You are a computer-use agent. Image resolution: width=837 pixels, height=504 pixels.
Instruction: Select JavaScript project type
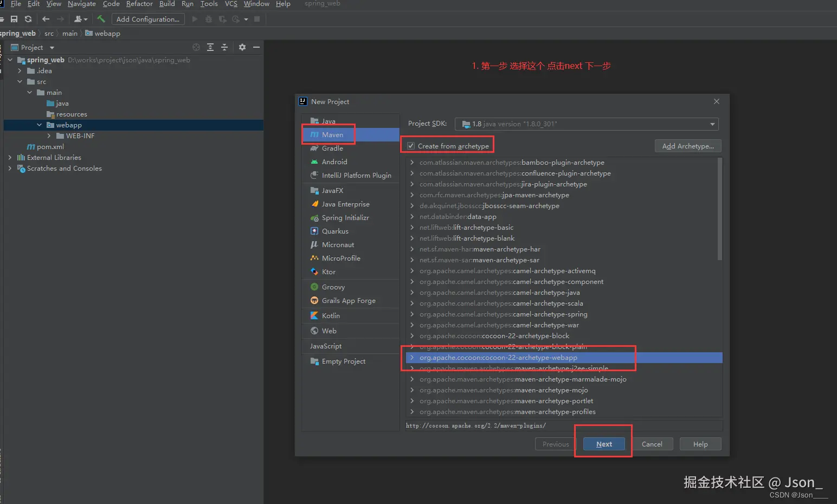point(351,346)
